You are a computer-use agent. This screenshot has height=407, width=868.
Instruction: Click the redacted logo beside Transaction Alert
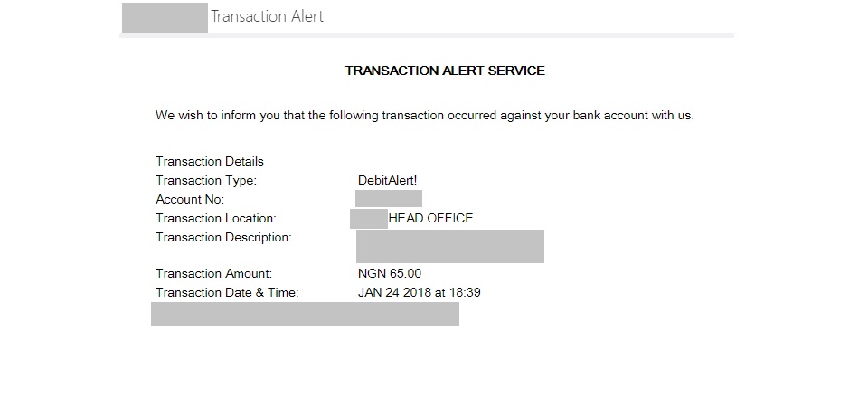pyautogui.click(x=165, y=16)
